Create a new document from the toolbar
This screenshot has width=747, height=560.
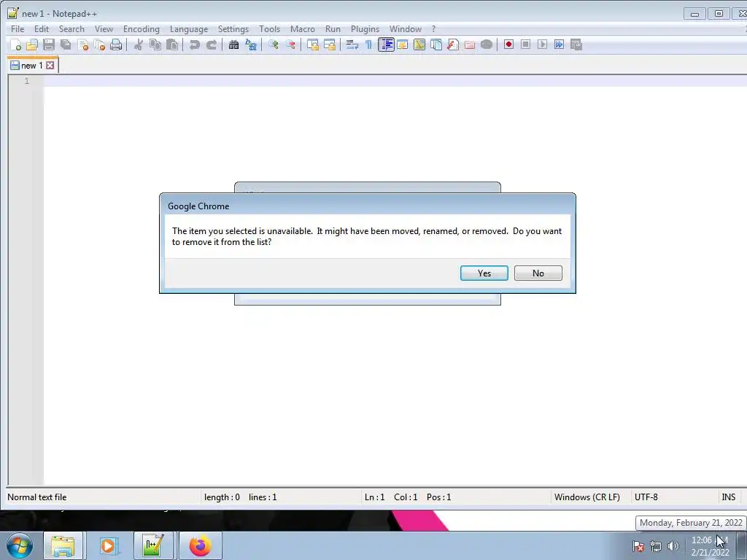(x=16, y=44)
